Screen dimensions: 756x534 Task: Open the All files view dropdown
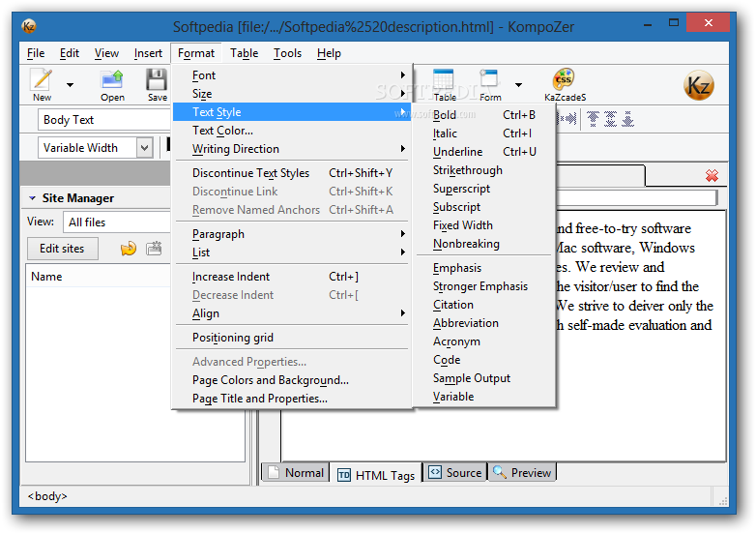click(x=117, y=222)
